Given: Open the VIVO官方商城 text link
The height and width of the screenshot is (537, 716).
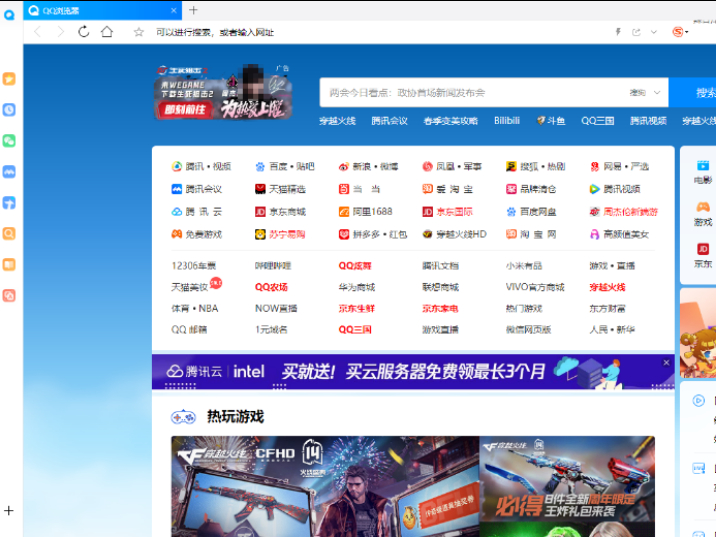Looking at the screenshot, I should [x=535, y=287].
